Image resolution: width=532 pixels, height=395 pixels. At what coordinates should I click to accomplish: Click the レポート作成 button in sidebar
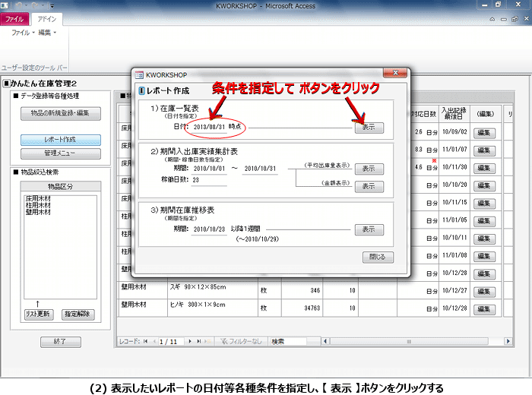(x=60, y=140)
